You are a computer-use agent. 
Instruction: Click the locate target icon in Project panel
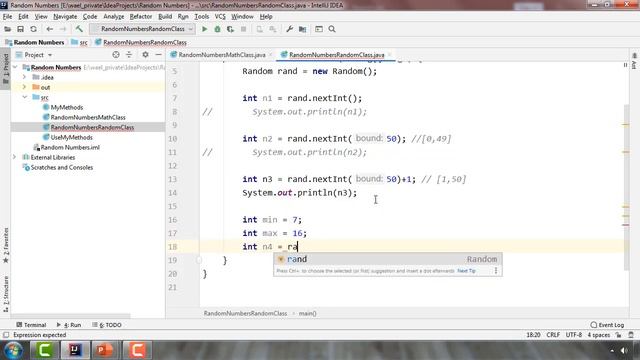[x=116, y=55]
